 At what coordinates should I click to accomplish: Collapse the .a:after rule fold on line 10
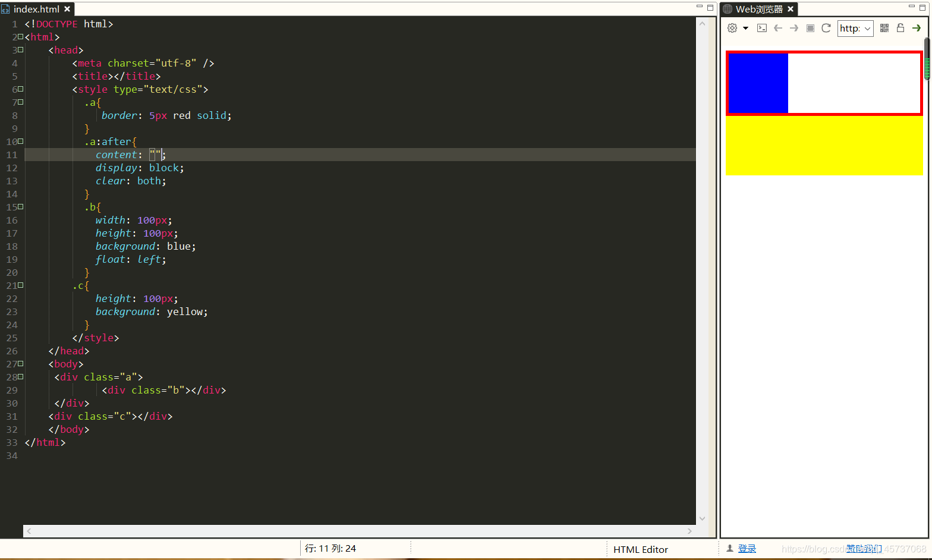point(21,141)
